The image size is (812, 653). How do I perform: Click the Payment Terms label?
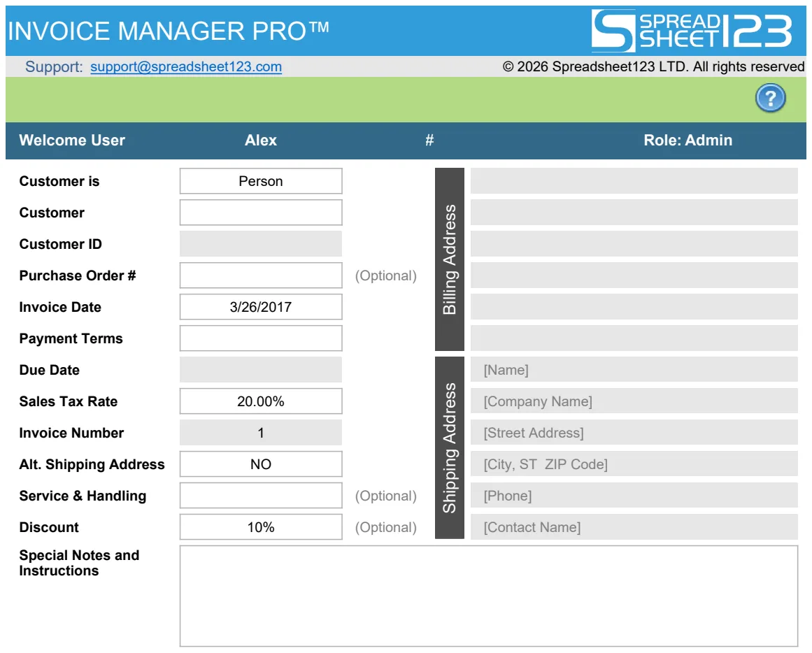(x=71, y=338)
